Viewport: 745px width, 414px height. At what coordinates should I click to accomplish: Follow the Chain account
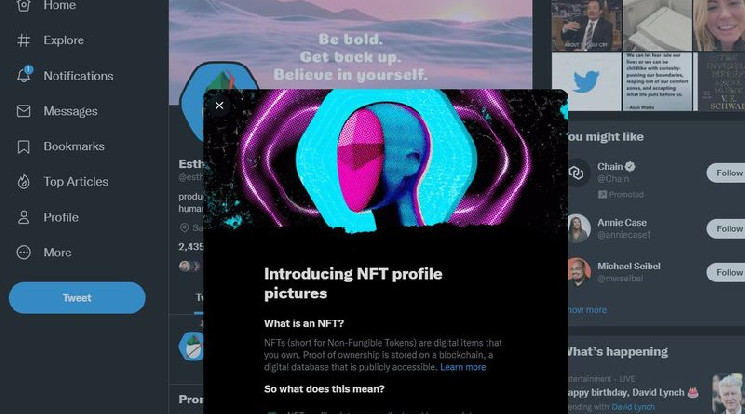point(726,173)
